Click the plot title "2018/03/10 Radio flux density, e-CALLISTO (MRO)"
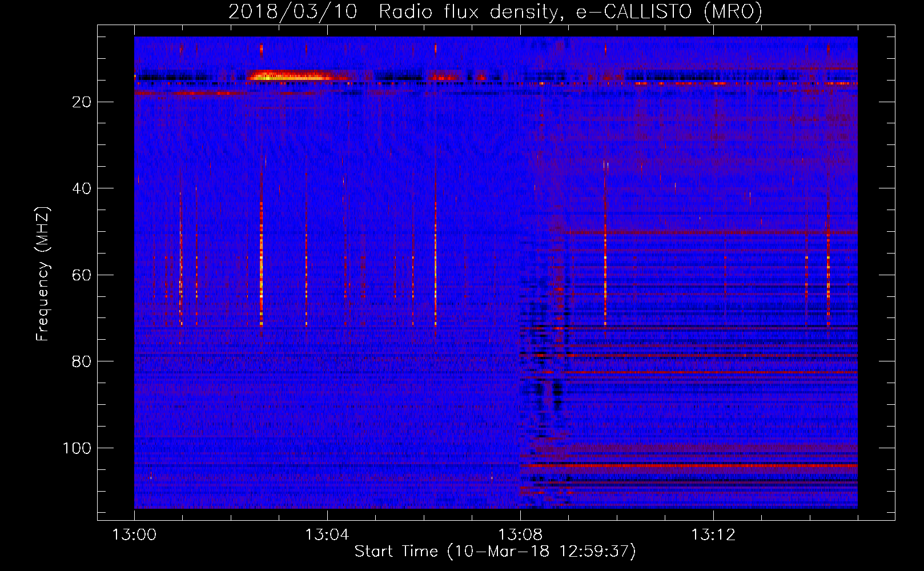The image size is (924, 571). tap(495, 12)
